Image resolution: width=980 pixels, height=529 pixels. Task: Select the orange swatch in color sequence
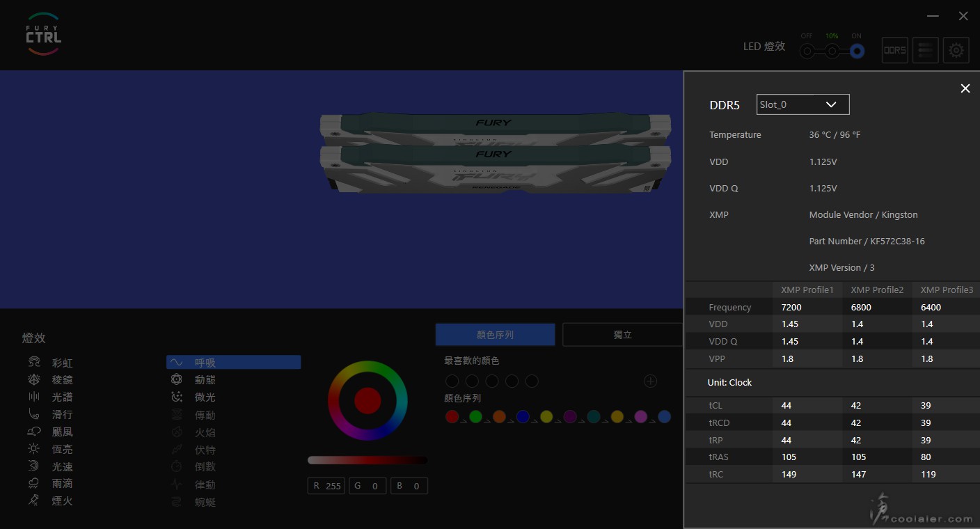pos(499,416)
